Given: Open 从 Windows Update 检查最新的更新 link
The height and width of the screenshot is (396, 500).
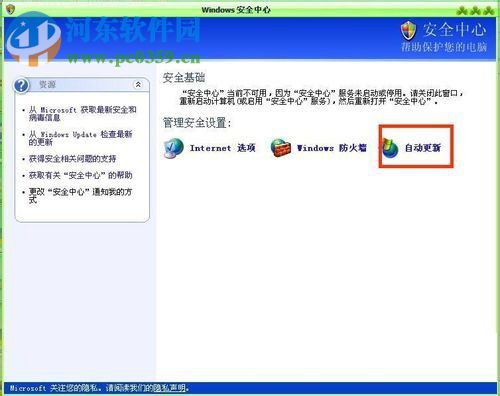Looking at the screenshot, I should click(80, 138).
